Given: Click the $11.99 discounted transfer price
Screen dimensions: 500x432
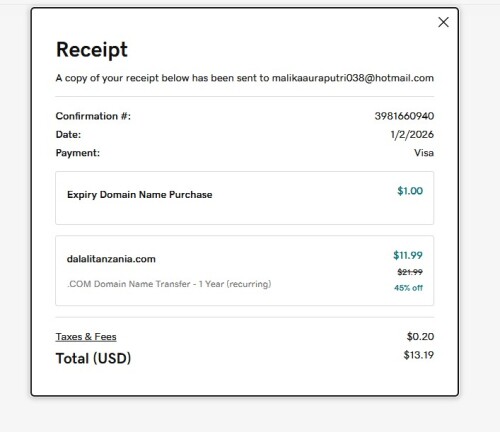Looking at the screenshot, I should (x=408, y=255).
